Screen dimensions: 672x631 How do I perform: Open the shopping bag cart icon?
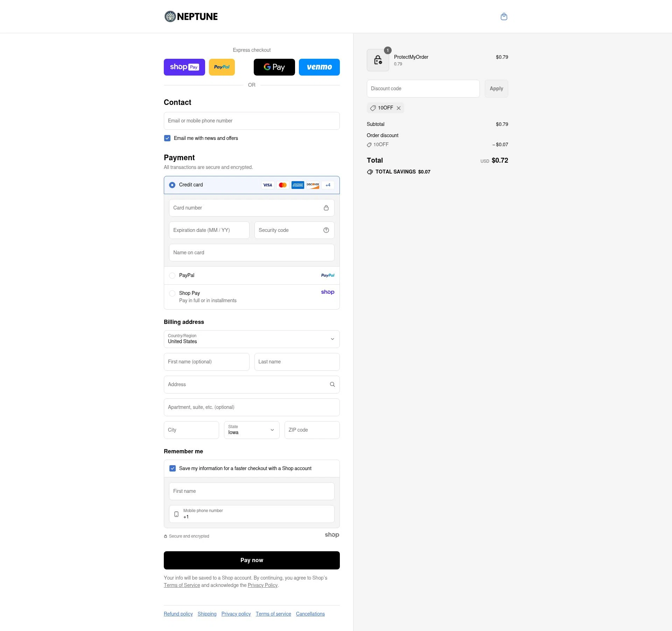pos(504,16)
